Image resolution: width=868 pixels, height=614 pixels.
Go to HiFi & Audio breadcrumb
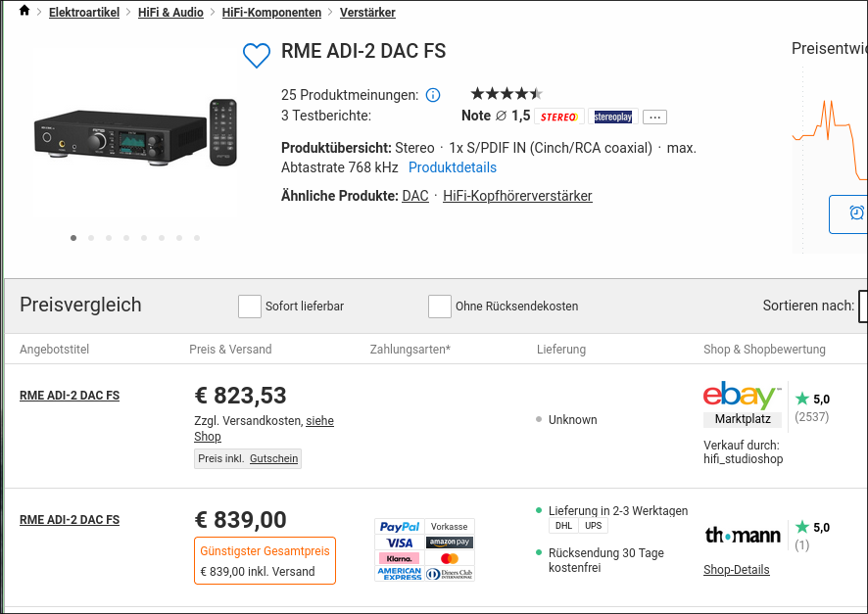[170, 13]
